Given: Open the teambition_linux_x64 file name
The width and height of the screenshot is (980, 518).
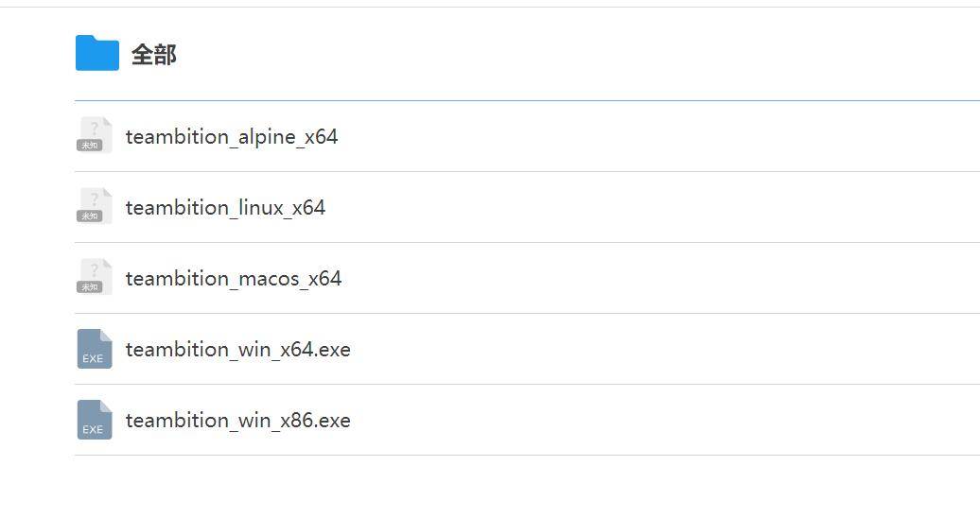Looking at the screenshot, I should tap(225, 208).
